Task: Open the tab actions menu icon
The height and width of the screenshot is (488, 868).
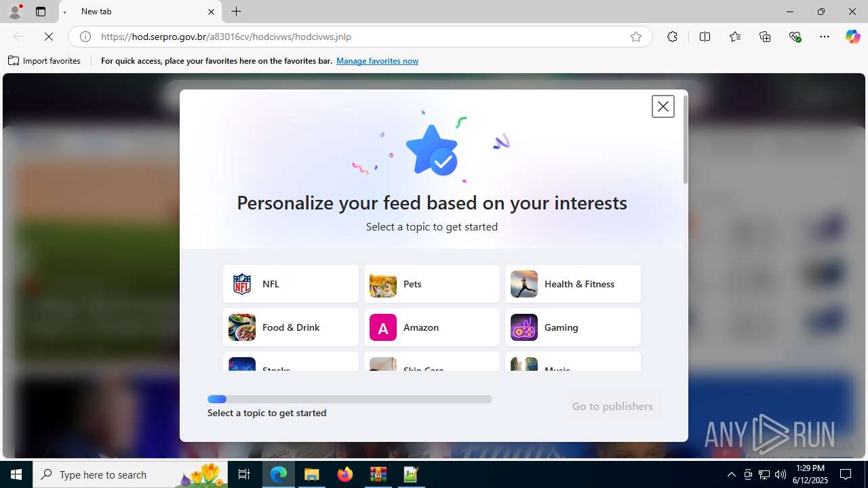Action: (x=41, y=12)
